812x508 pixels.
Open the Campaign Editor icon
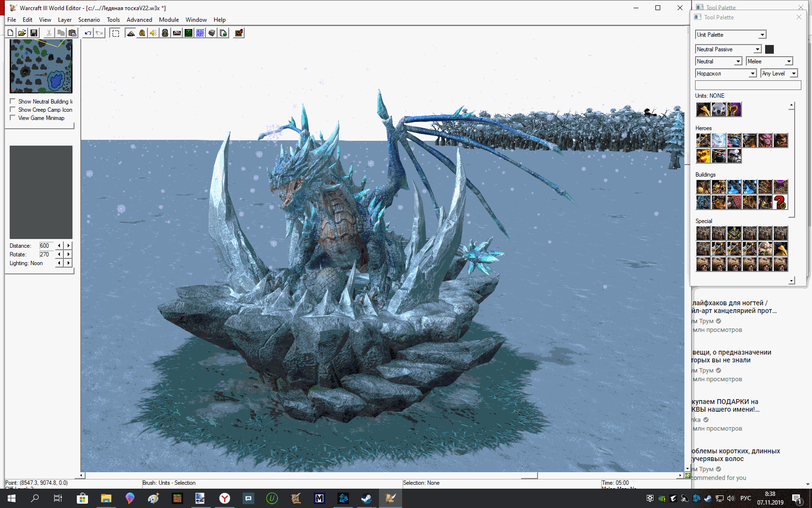[x=177, y=33]
